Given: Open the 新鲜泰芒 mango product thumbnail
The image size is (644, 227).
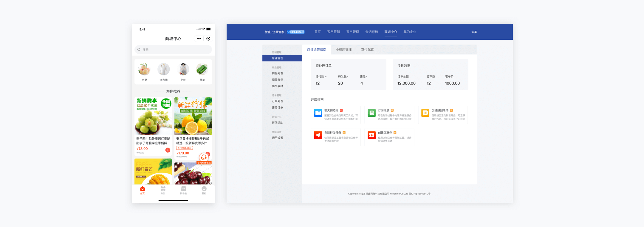Looking at the screenshot, I should [x=153, y=171].
